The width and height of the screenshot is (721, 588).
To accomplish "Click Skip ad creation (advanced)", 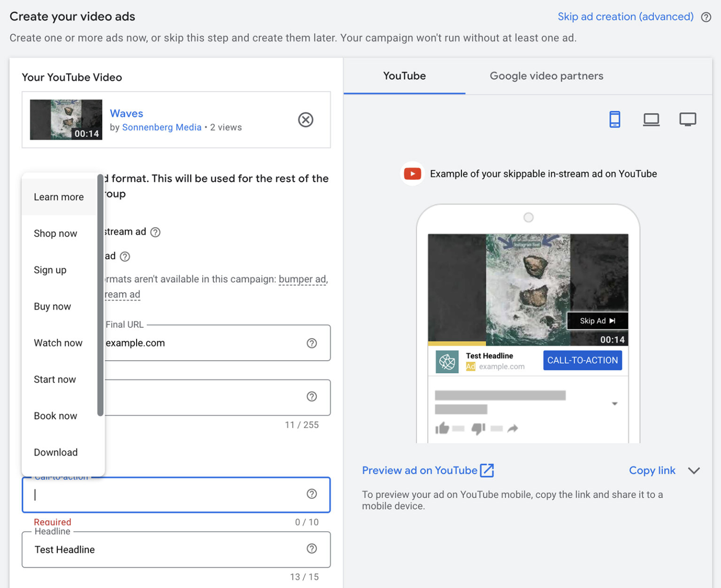I will [x=625, y=16].
